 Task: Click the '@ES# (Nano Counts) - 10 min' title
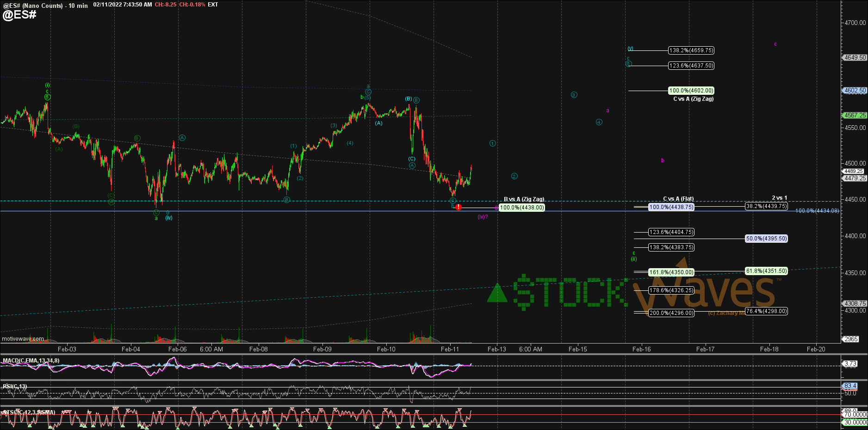click(45, 6)
